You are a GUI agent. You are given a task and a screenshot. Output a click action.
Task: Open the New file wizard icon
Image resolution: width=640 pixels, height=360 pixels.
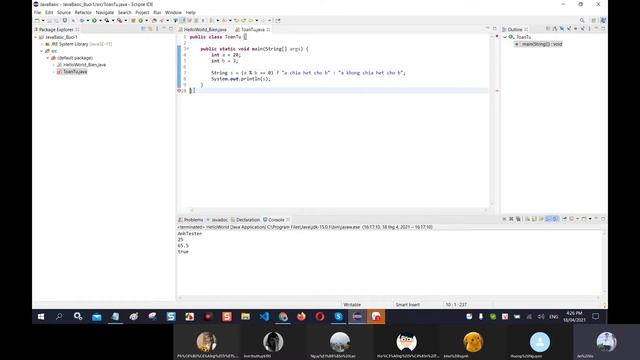coord(37,20)
